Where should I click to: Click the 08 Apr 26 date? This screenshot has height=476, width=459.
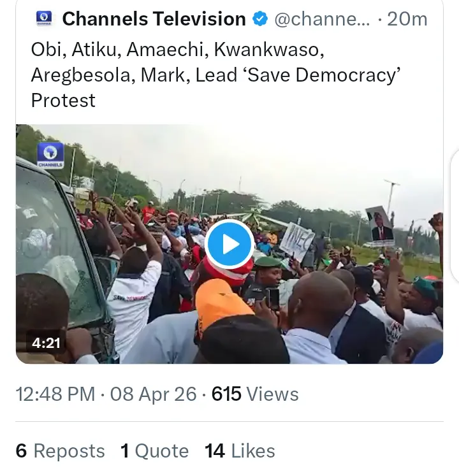tap(153, 394)
